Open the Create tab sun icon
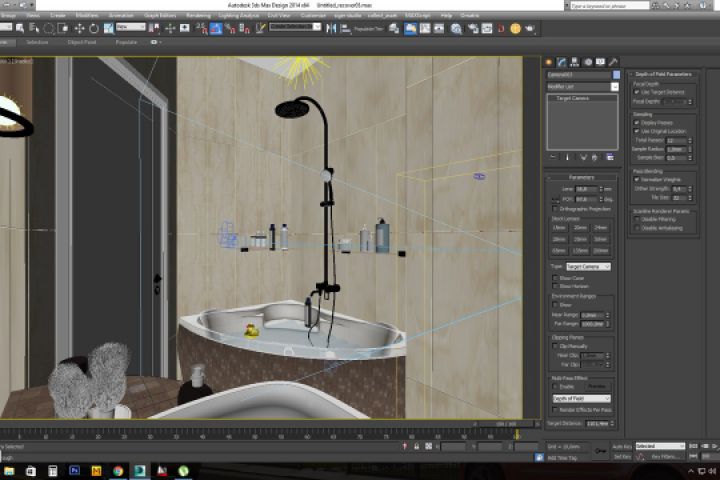This screenshot has height=480, width=720. [549, 62]
